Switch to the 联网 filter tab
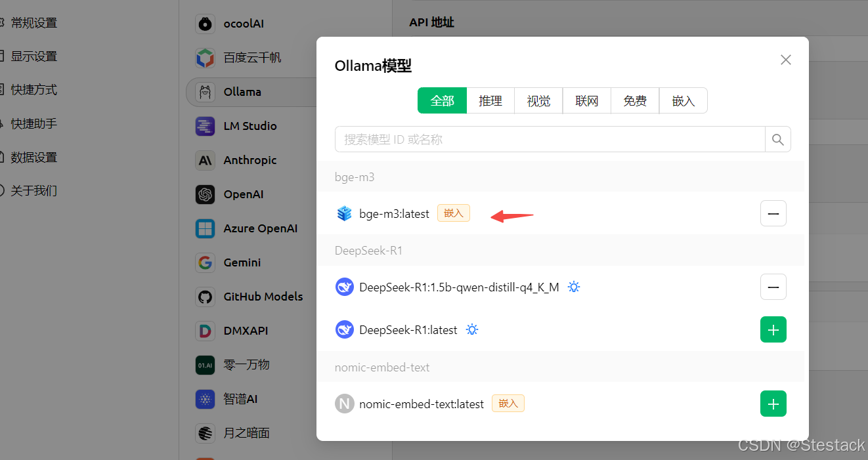This screenshot has height=460, width=868. [587, 100]
